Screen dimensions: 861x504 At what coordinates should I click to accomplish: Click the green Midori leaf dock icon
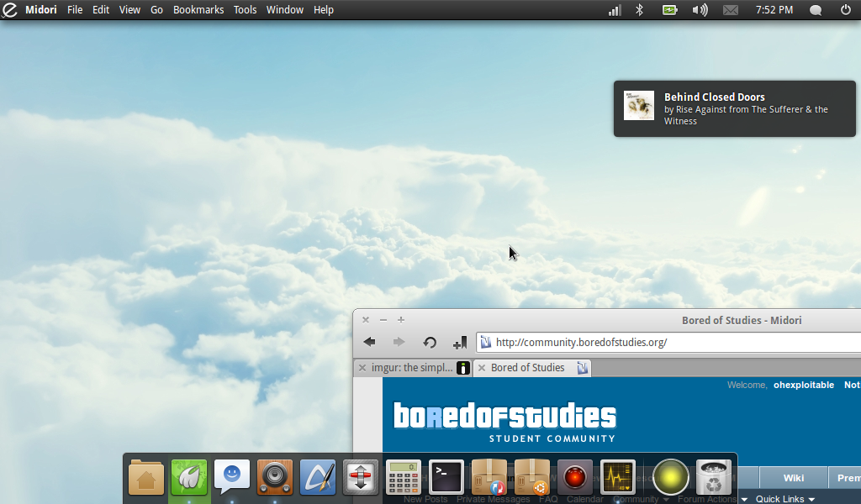tap(189, 478)
